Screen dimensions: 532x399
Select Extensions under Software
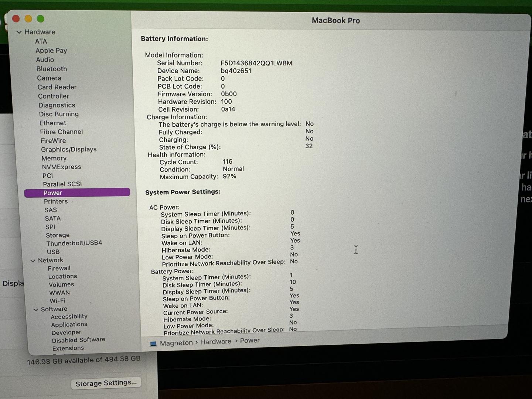[68, 348]
